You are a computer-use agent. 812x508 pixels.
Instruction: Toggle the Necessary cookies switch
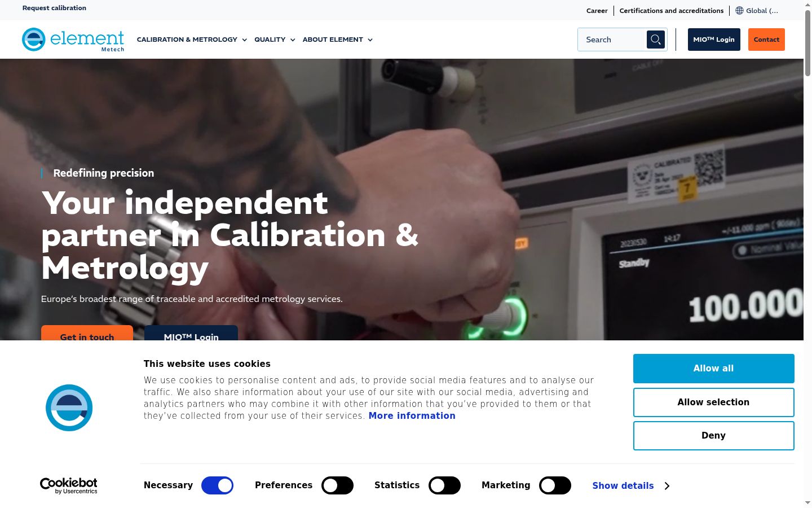pos(217,485)
